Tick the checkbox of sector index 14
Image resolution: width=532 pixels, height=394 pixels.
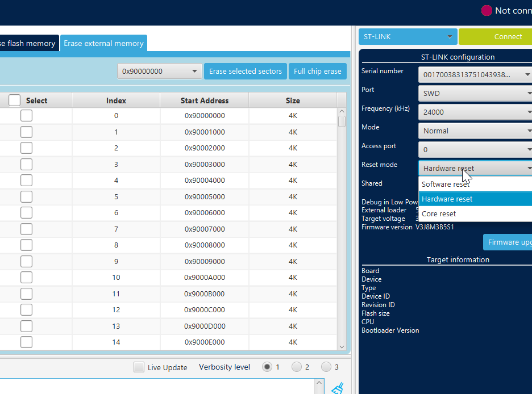click(x=26, y=342)
